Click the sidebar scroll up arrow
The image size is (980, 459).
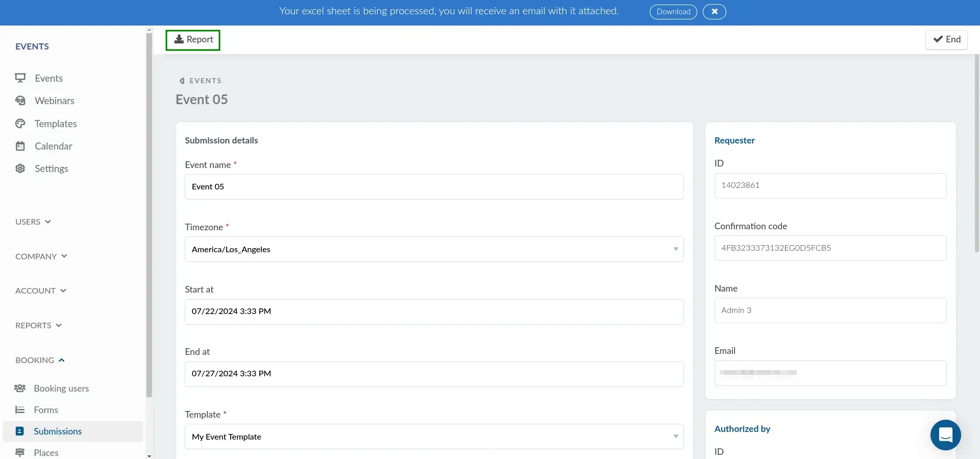coord(149,30)
